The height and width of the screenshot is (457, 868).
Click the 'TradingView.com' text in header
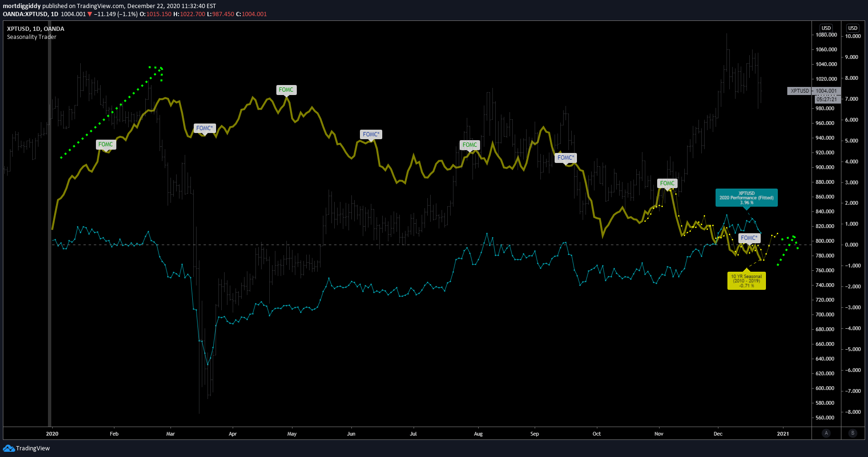click(x=102, y=6)
